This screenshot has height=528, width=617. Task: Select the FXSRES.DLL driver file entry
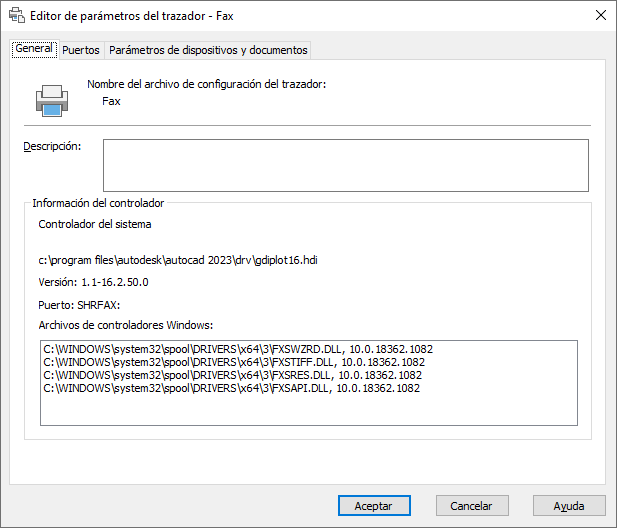232,375
